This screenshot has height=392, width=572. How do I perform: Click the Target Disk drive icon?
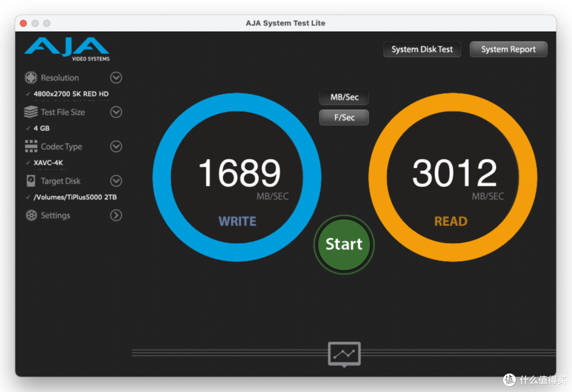[31, 181]
